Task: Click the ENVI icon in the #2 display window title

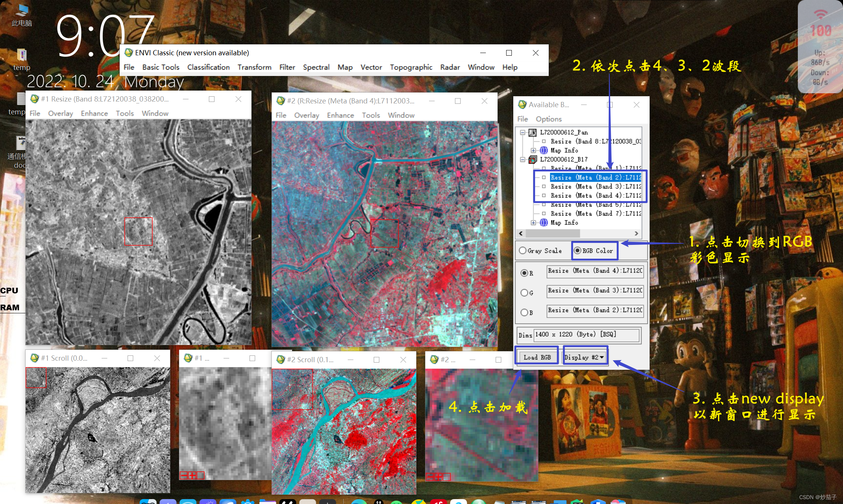Action: tap(281, 101)
